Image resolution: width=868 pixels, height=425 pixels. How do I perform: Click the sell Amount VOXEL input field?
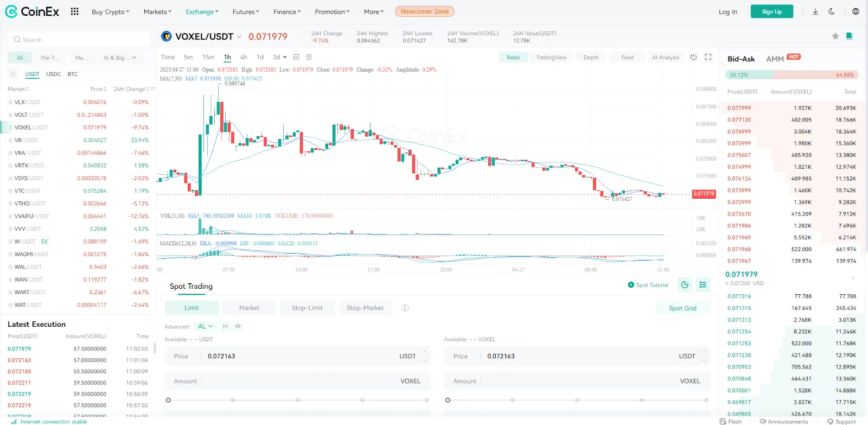pos(577,381)
